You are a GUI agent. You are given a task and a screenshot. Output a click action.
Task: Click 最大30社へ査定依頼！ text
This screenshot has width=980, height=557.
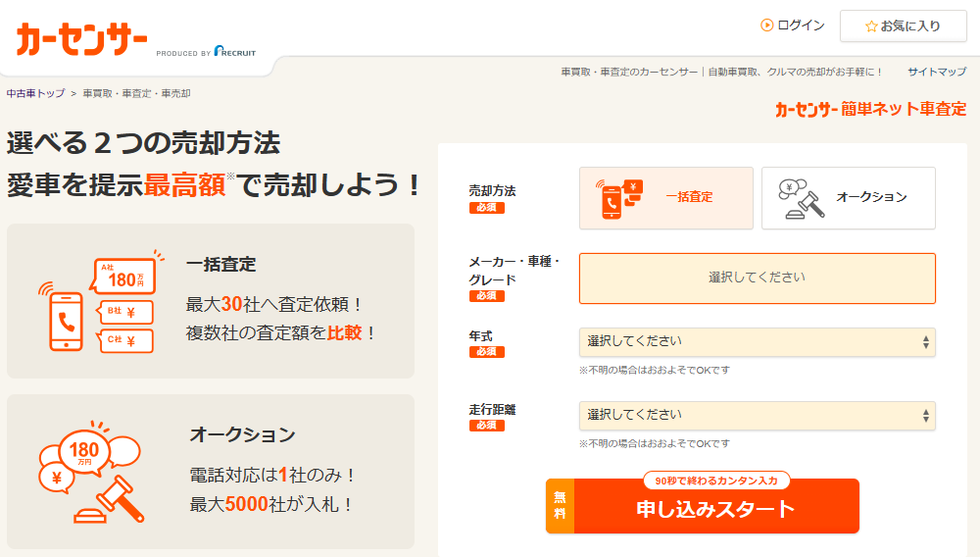275,304
